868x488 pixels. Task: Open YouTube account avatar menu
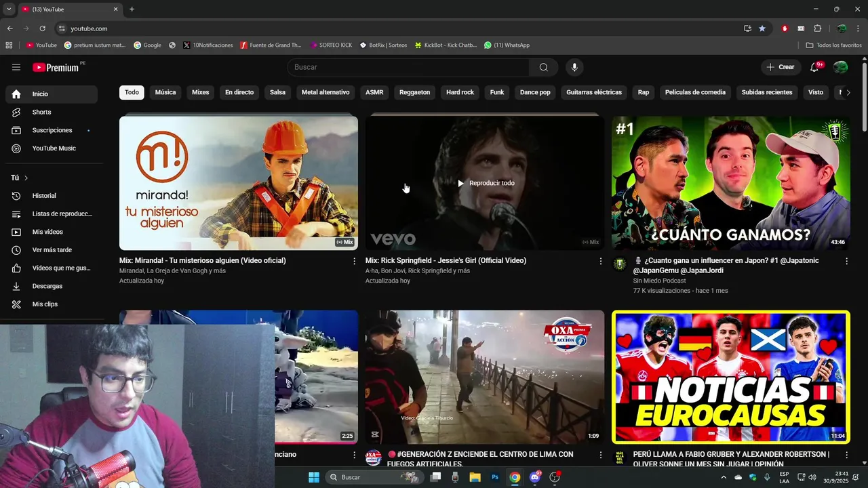(x=840, y=67)
